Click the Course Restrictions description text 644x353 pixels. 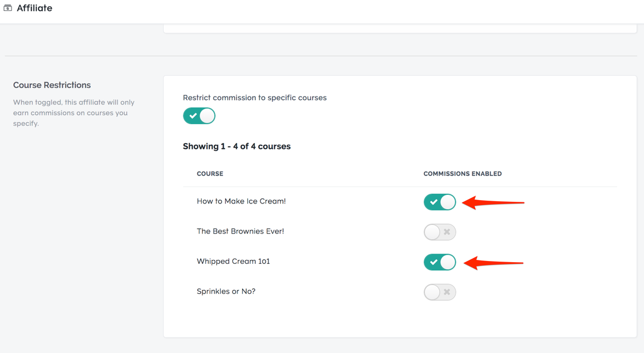(74, 113)
